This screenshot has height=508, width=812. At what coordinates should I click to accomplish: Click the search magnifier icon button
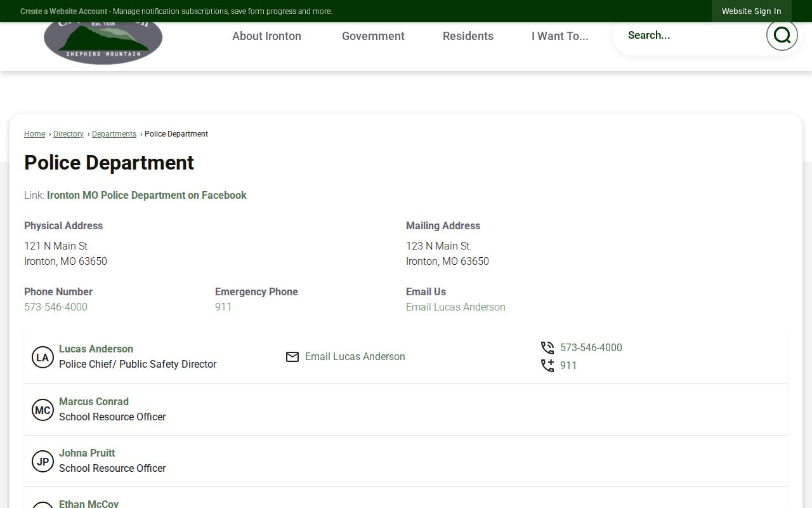coord(782,35)
